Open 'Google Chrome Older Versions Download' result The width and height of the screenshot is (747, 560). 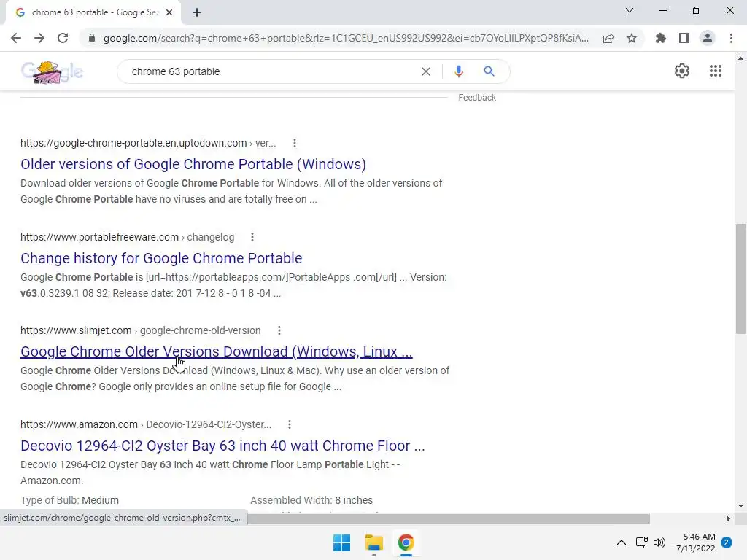pyautogui.click(x=216, y=351)
